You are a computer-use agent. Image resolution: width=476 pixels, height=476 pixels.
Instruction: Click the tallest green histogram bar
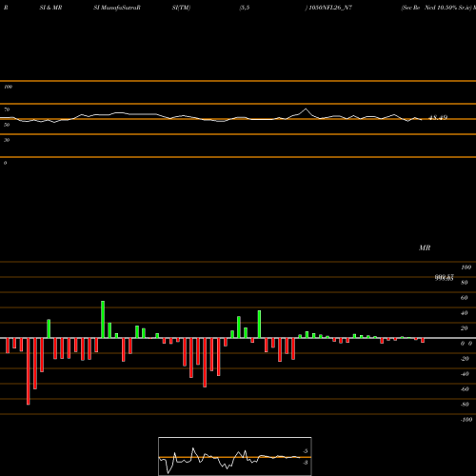pos(103,319)
